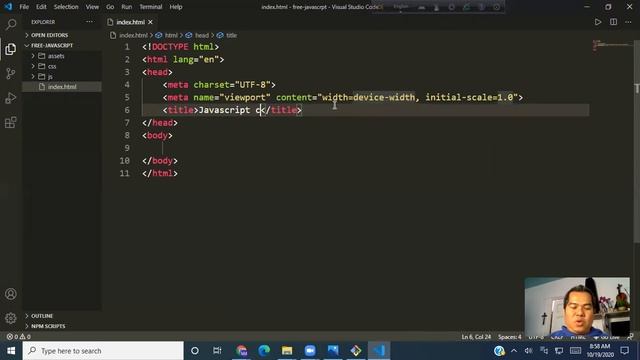Open the Run and Debug view
Screen dimensions: 640x360
11,98
